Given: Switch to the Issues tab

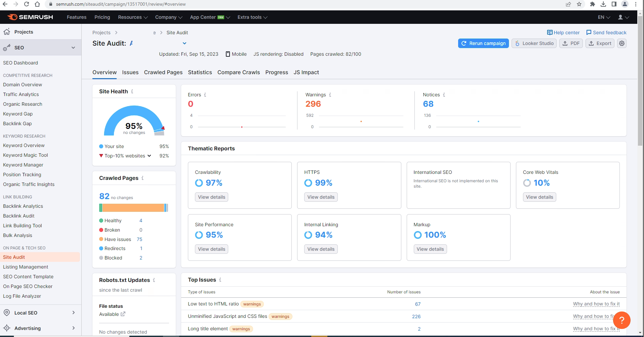Looking at the screenshot, I should 130,72.
